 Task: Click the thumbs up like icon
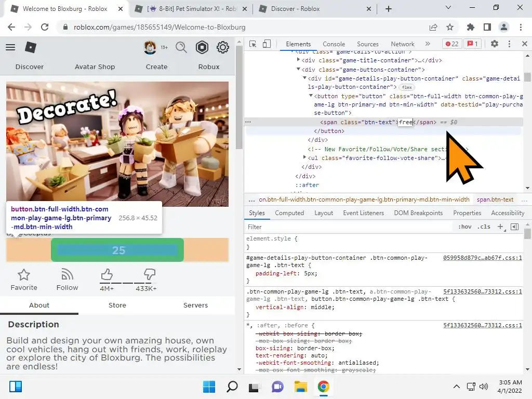pos(107,274)
